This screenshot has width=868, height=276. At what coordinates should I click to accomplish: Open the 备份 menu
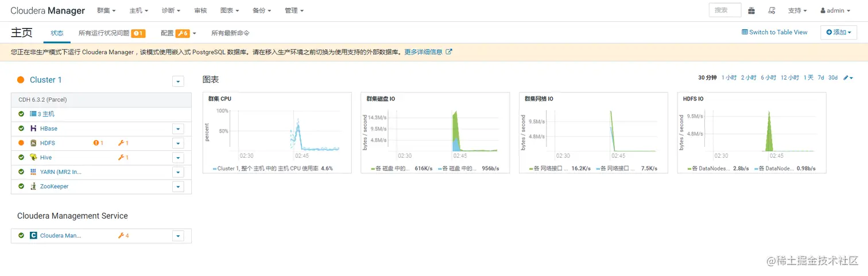262,10
